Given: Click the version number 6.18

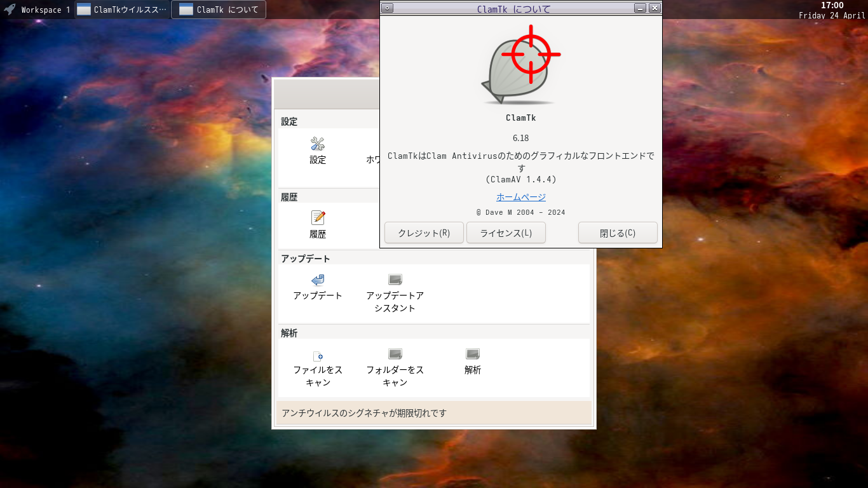Looking at the screenshot, I should [x=521, y=138].
